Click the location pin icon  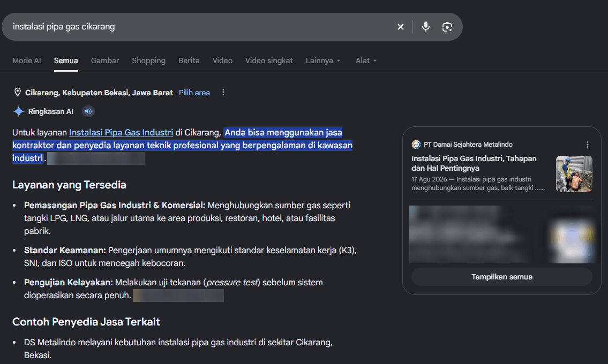[x=18, y=92]
